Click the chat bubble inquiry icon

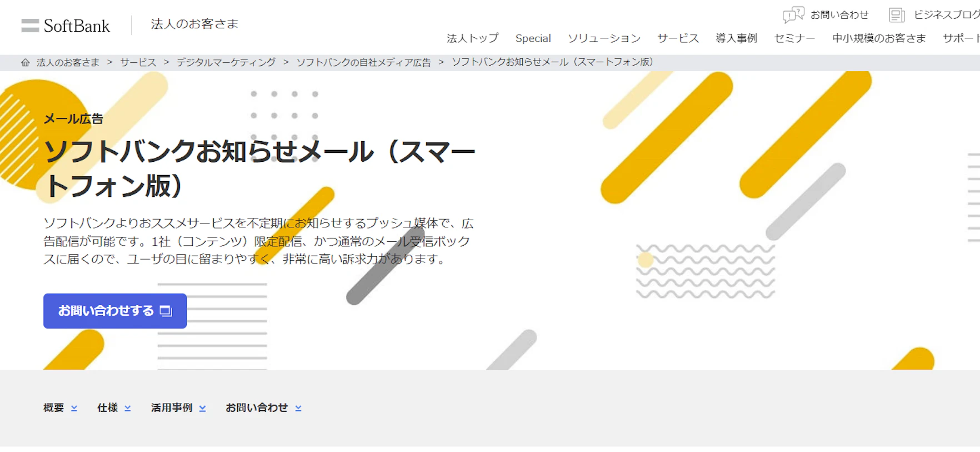tap(793, 15)
